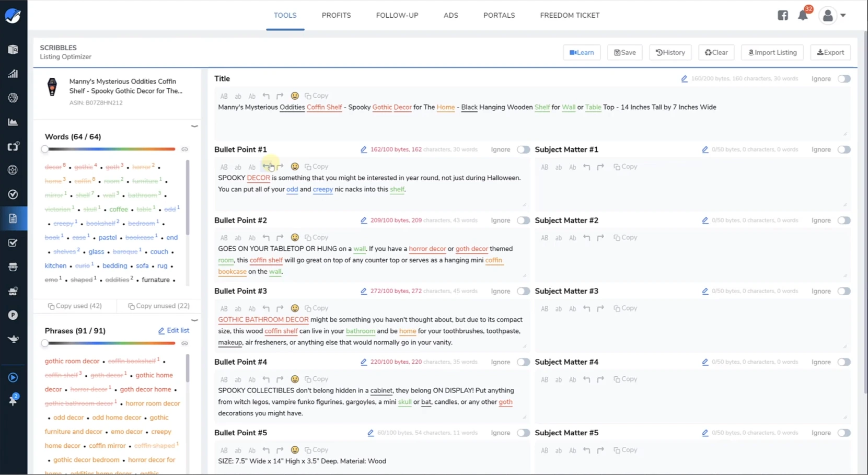Enable Ignore toggle for Bullet Point #1

click(x=523, y=149)
